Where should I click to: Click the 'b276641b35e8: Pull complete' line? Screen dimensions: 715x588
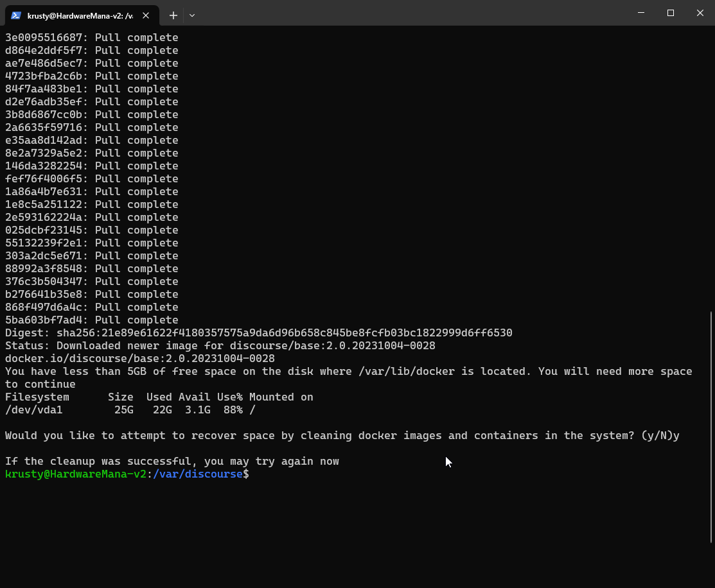(x=92, y=294)
